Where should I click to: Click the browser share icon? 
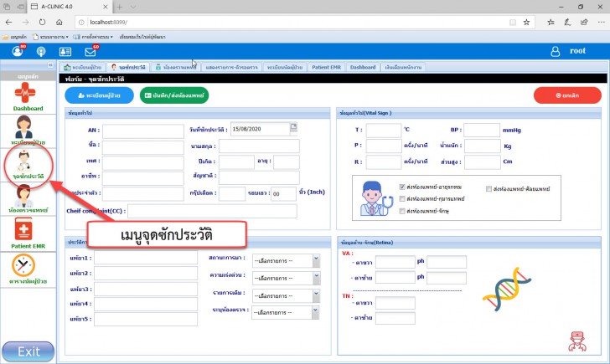(584, 22)
